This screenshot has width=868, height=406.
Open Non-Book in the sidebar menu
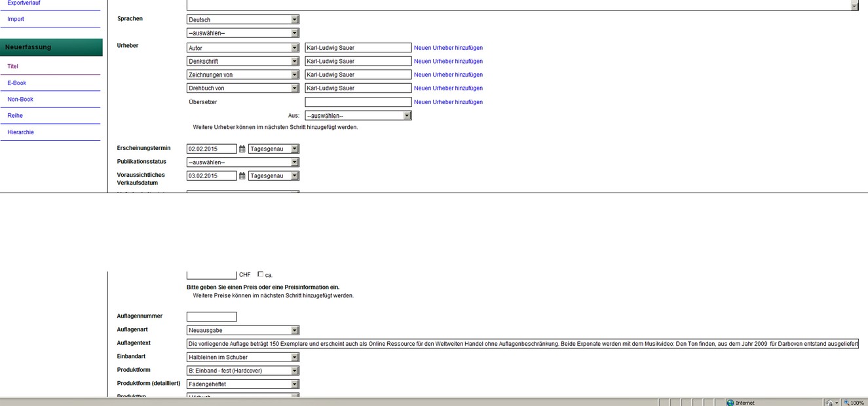[20, 100]
